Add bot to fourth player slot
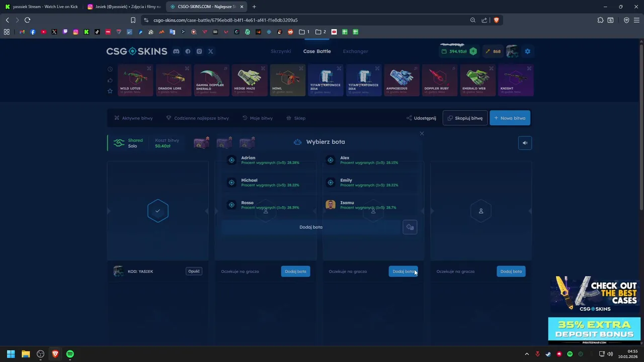 511,271
